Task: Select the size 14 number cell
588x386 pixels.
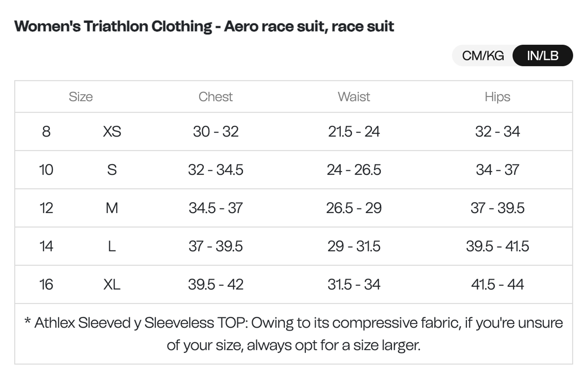Action: coord(46,246)
